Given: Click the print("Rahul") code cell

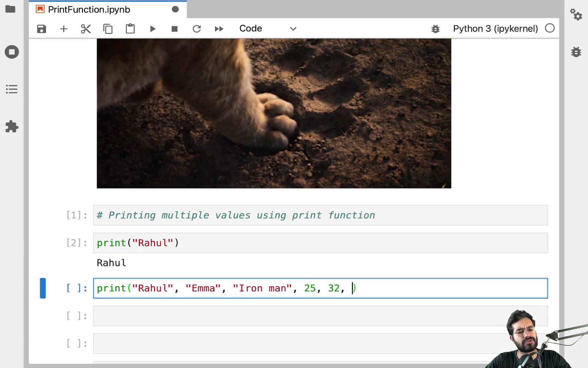Looking at the screenshot, I should [x=320, y=243].
